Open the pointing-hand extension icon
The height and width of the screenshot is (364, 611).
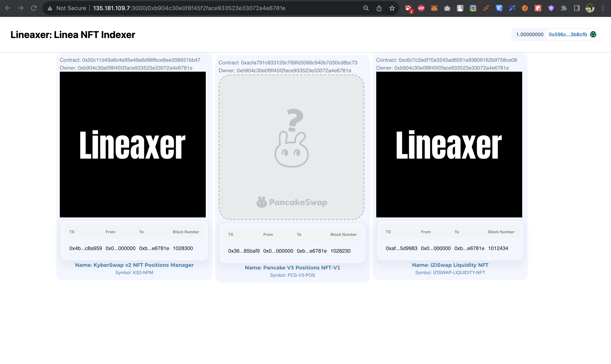460,8
